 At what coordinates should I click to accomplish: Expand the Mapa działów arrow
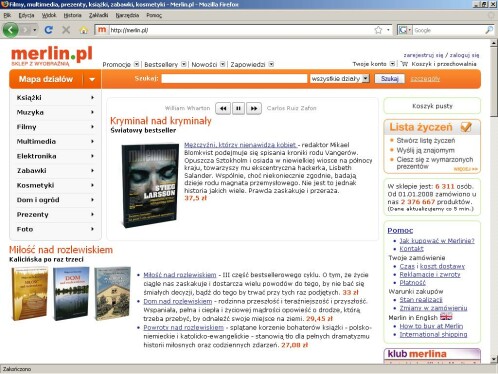(92, 79)
